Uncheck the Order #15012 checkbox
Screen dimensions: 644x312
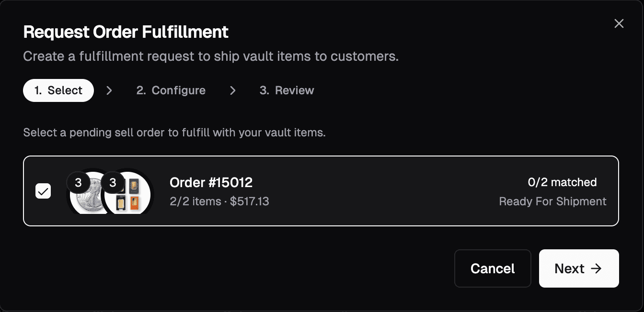(43, 191)
